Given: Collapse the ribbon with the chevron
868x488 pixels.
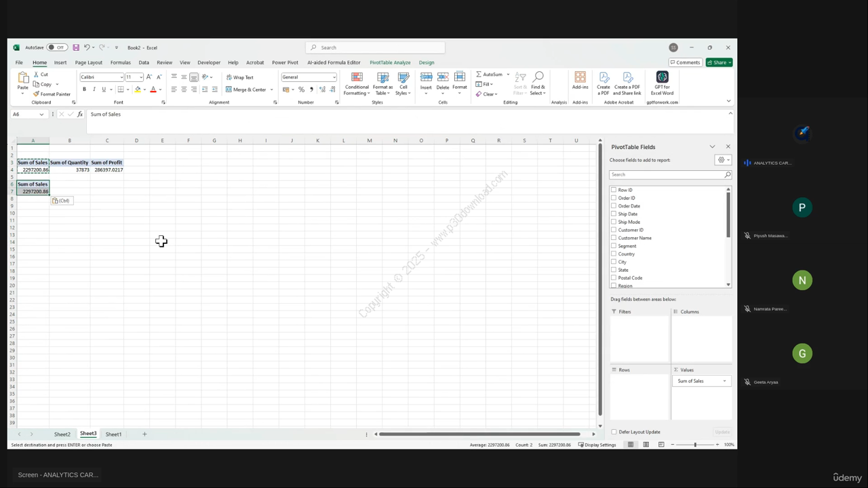Looking at the screenshot, I should pos(729,102).
